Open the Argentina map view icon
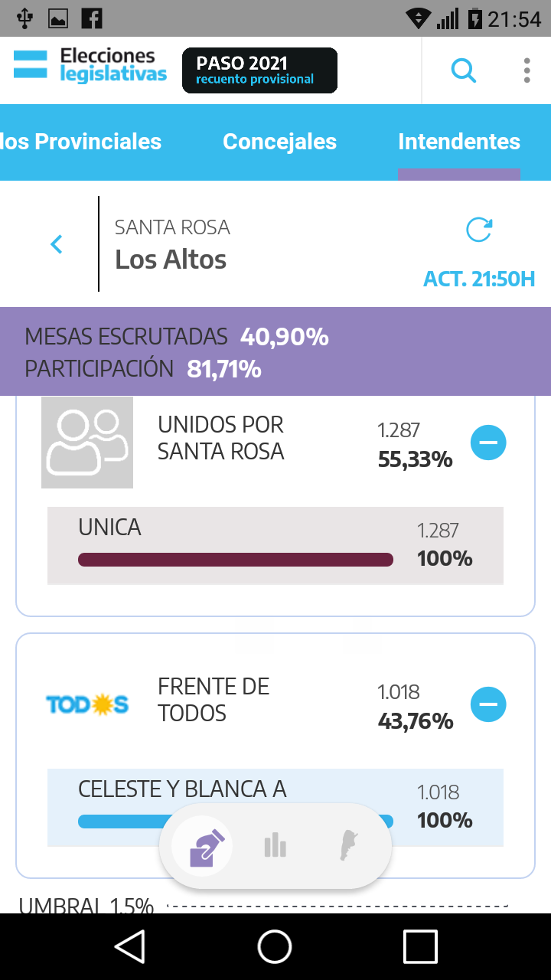This screenshot has height=980, width=551. [349, 846]
